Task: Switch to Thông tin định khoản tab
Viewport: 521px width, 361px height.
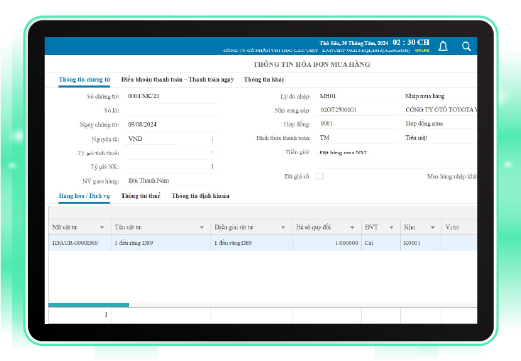Action: (x=200, y=196)
